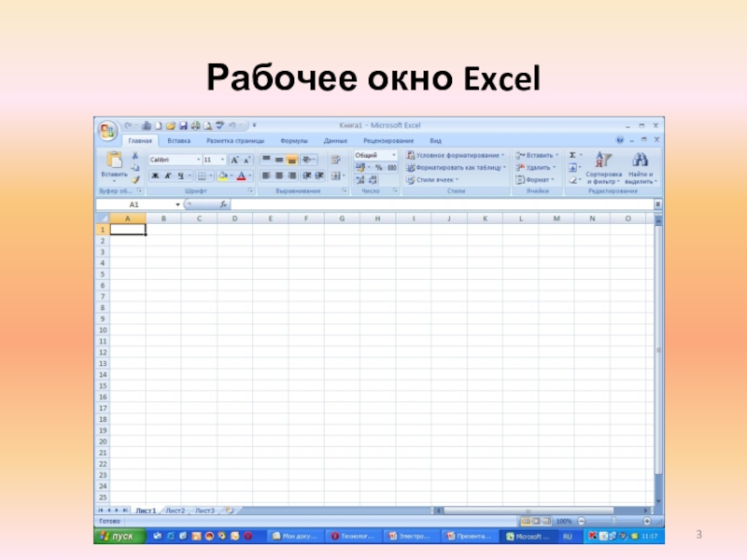747x560 pixels.
Task: Click the percent style button
Action: click(x=379, y=168)
